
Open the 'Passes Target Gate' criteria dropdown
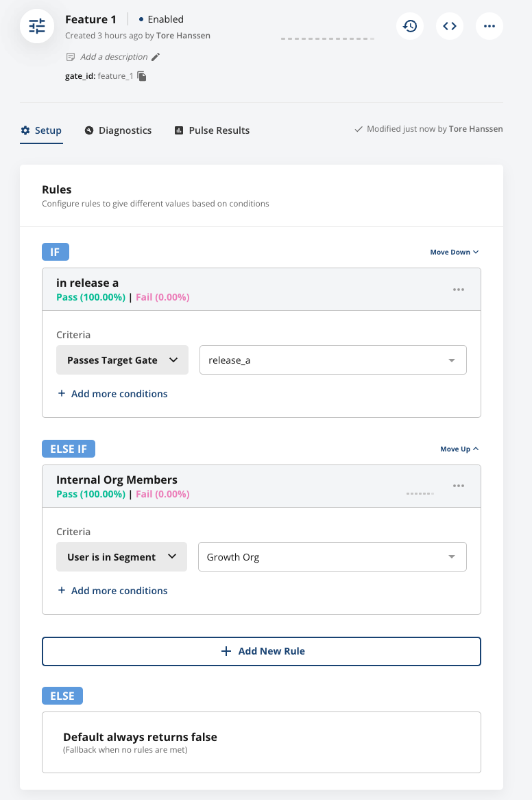(x=122, y=360)
